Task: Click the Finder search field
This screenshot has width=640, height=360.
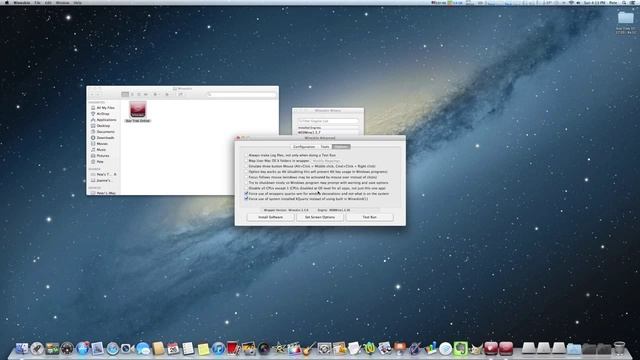Action: click(x=241, y=94)
